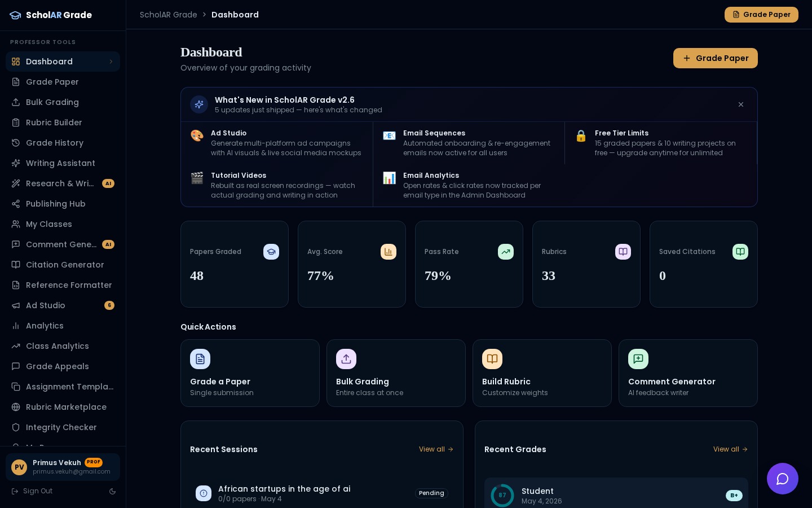Open the Comment Generator quick action card

pos(688,373)
